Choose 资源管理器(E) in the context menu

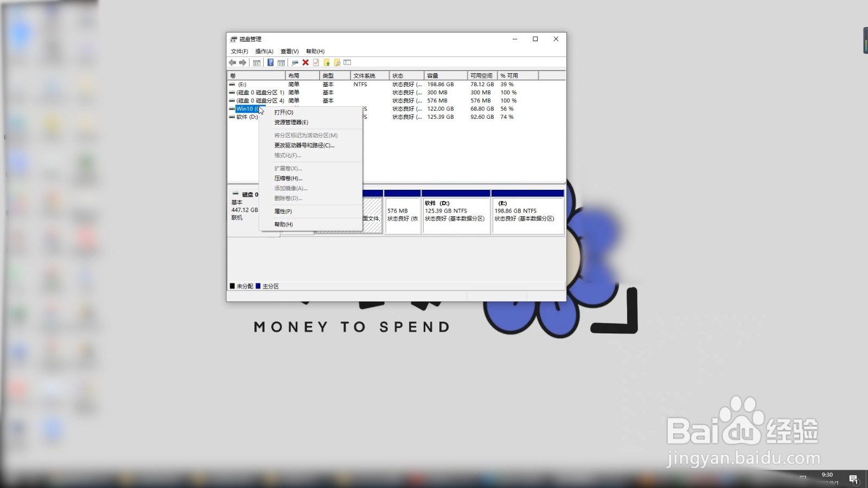pos(310,123)
